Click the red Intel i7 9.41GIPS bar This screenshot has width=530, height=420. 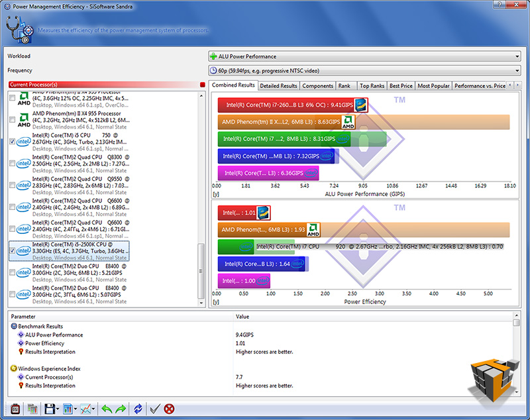coord(293,105)
